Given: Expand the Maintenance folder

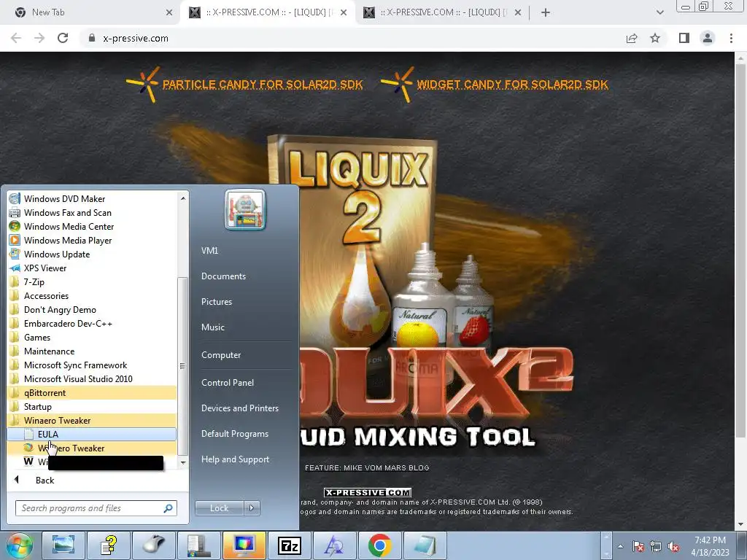Looking at the screenshot, I should pyautogui.click(x=92, y=351).
